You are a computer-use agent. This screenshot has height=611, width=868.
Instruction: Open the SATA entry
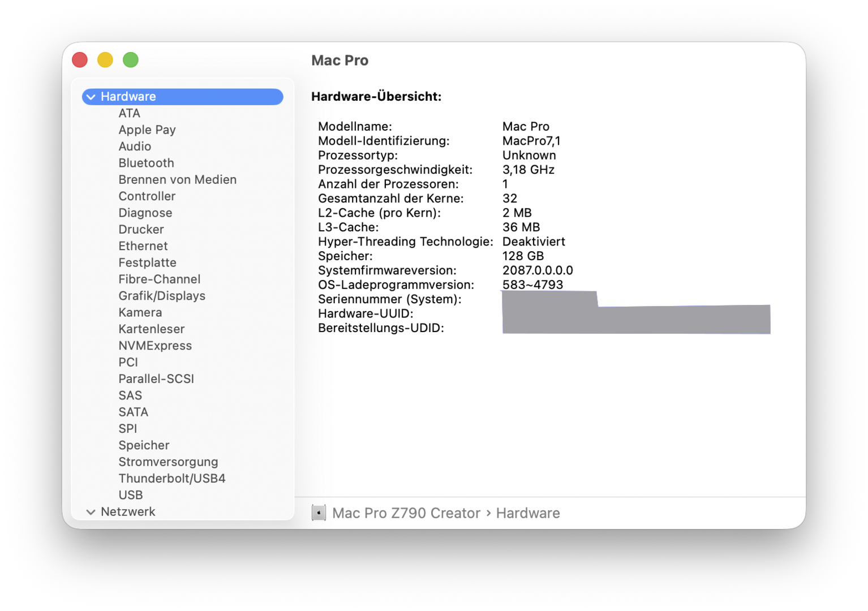click(x=134, y=412)
